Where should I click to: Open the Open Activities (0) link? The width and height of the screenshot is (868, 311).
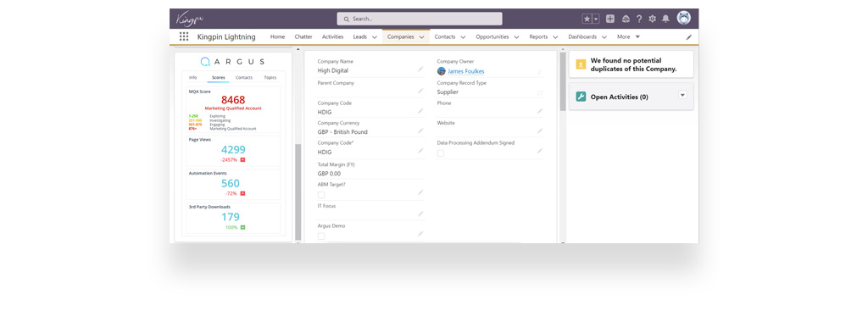coord(620,97)
